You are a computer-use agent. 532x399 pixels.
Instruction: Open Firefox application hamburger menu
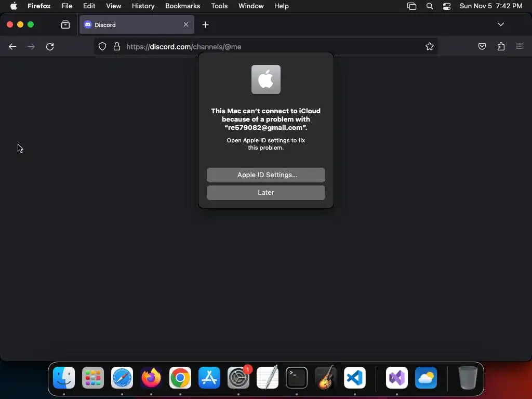pos(520,46)
